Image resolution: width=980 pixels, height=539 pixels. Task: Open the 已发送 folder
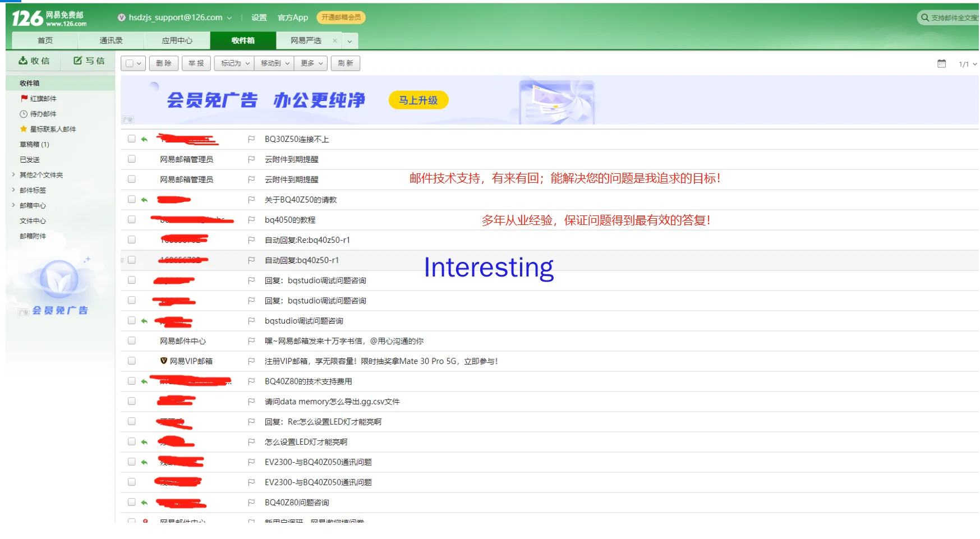coord(30,159)
